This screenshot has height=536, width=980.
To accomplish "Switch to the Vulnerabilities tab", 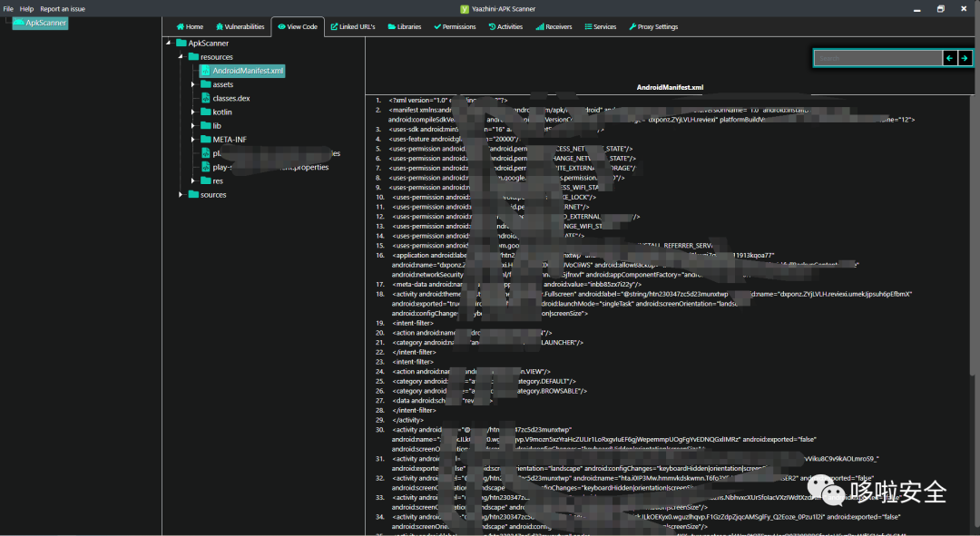I will [240, 27].
